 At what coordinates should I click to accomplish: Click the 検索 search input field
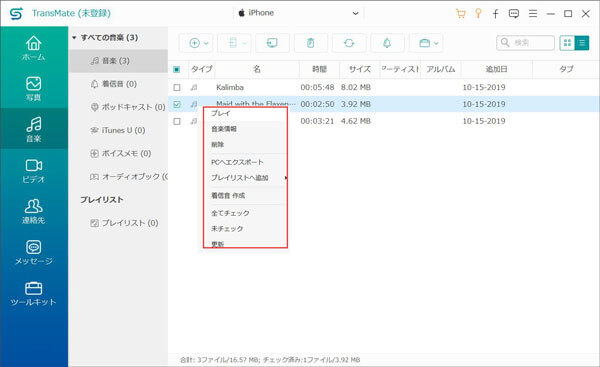[525, 43]
